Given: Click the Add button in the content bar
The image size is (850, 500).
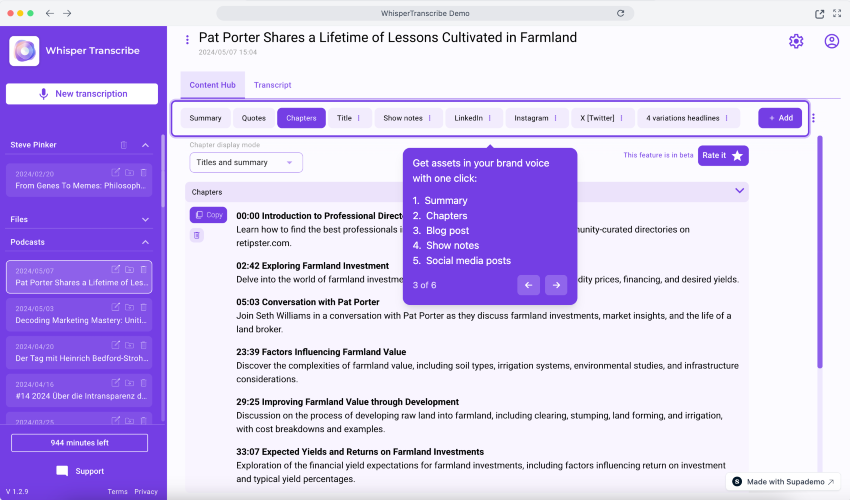Looking at the screenshot, I should [x=780, y=118].
